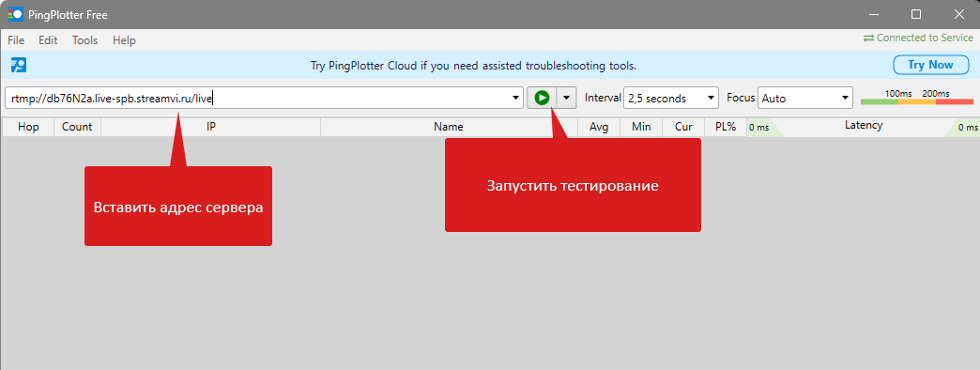Open the dropdown arrow beside the play button
The image size is (980, 370).
click(x=566, y=98)
